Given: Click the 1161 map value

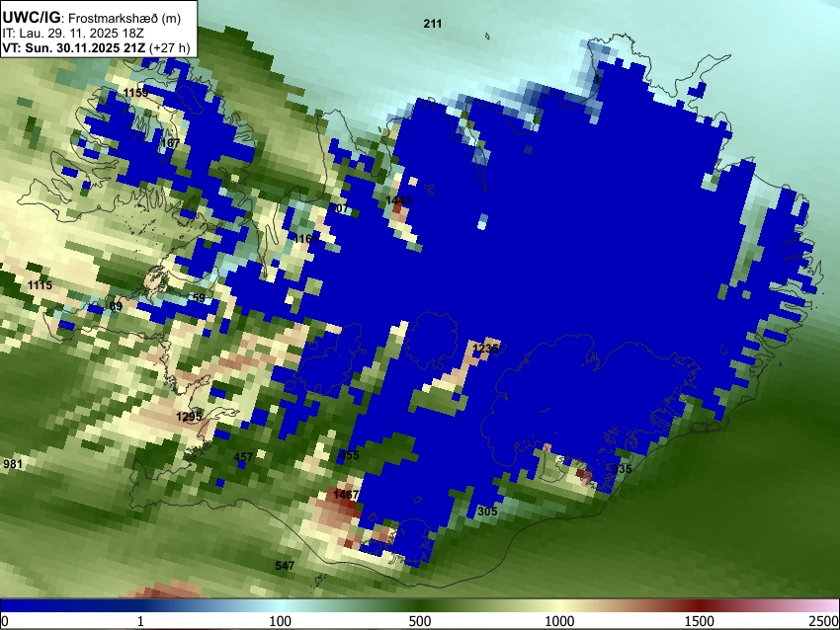Looking at the screenshot, I should pyautogui.click(x=306, y=239).
